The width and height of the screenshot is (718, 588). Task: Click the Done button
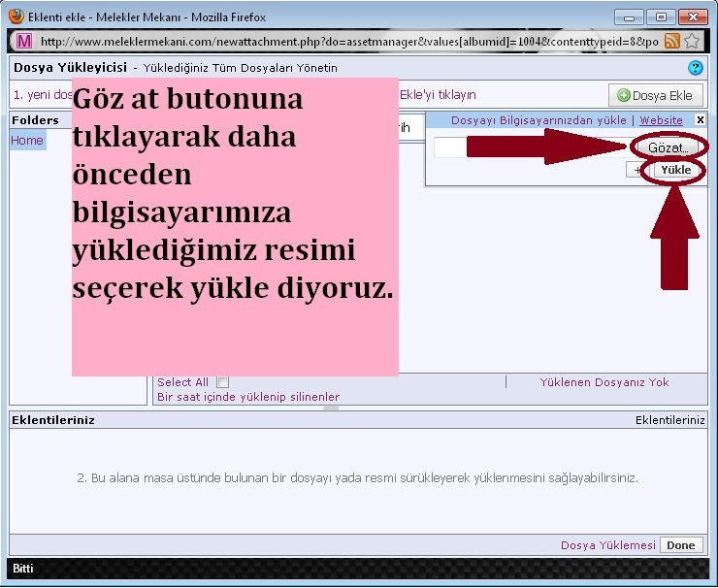point(680,545)
